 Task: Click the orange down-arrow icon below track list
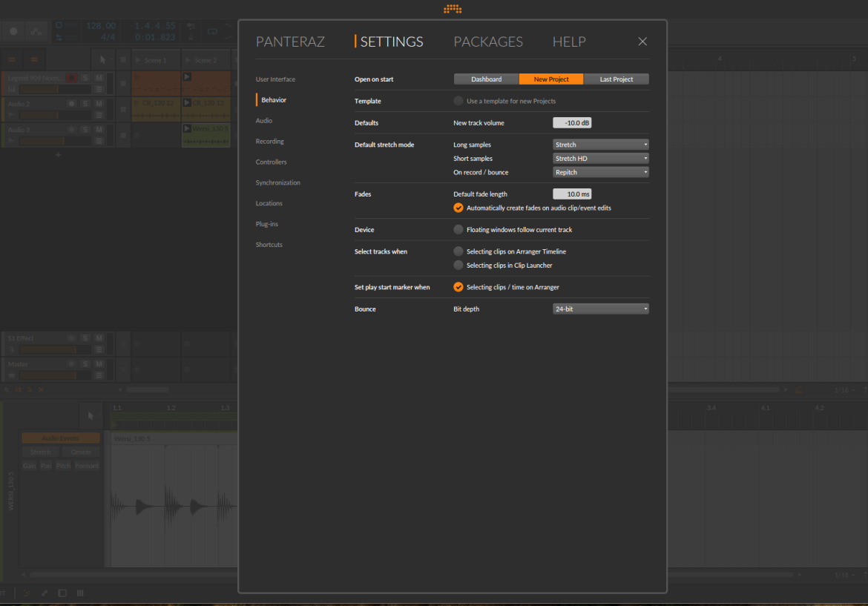click(30, 389)
